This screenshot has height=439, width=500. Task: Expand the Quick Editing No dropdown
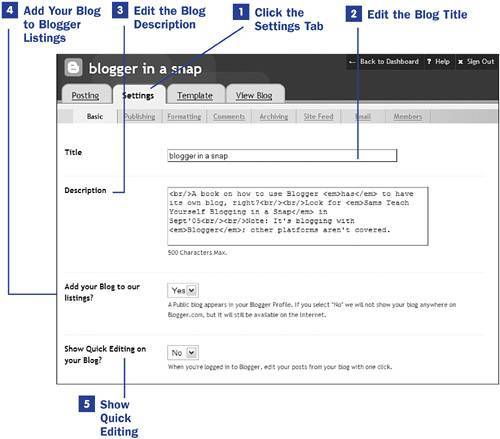pos(183,352)
